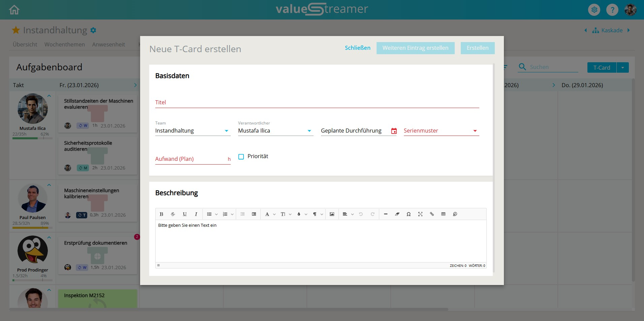Insert a table in the description

coord(443,214)
